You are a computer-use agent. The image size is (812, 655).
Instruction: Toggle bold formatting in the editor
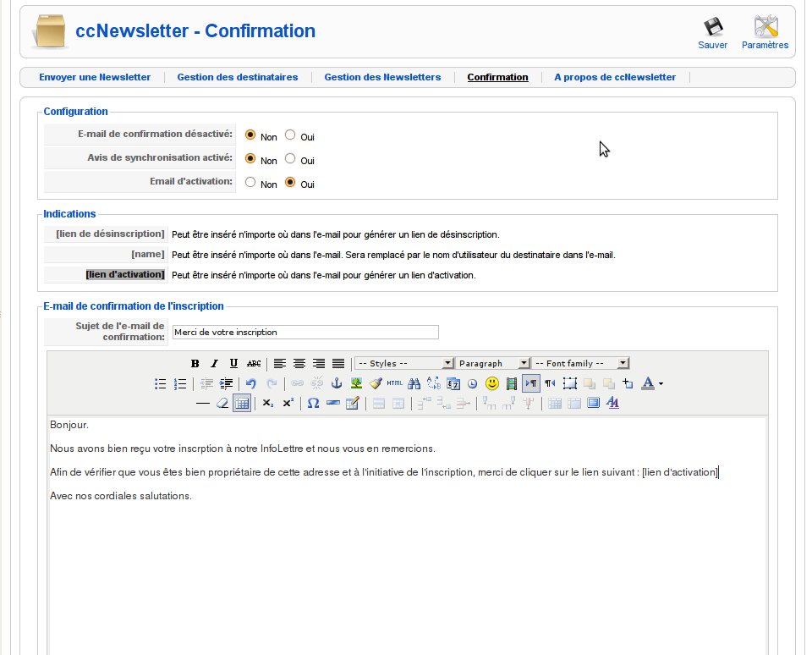point(195,363)
